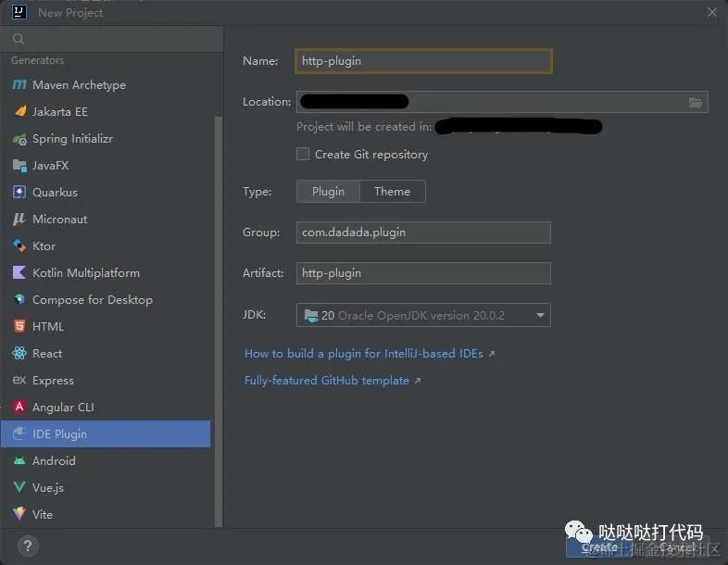Choose Spring Initializr list entry
Image resolution: width=728 pixels, height=565 pixels.
coord(106,139)
